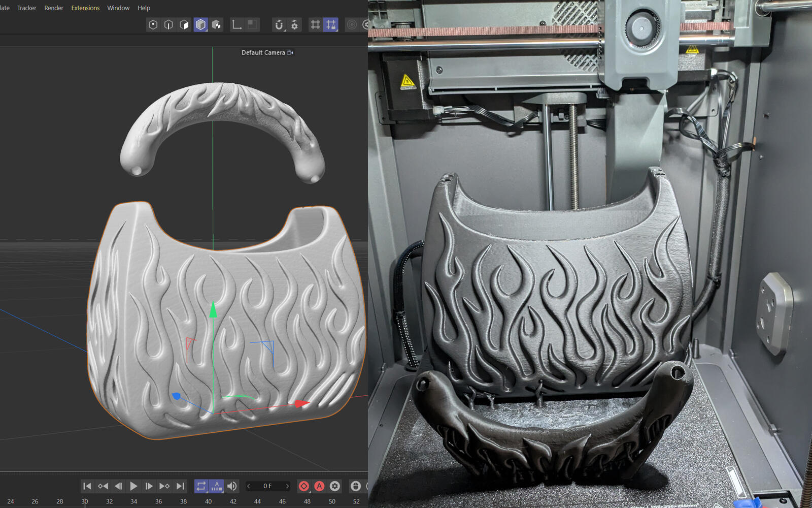Toggle timeline sound playback
The height and width of the screenshot is (508, 812).
[x=232, y=486]
